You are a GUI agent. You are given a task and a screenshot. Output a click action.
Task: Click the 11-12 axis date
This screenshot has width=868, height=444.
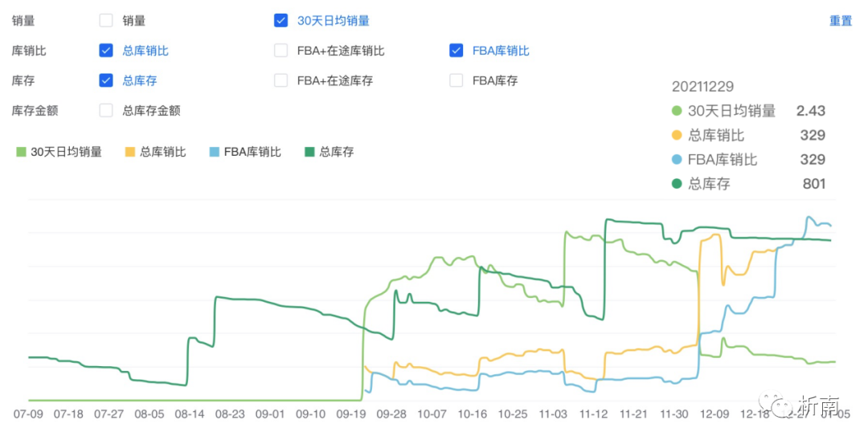pos(593,414)
